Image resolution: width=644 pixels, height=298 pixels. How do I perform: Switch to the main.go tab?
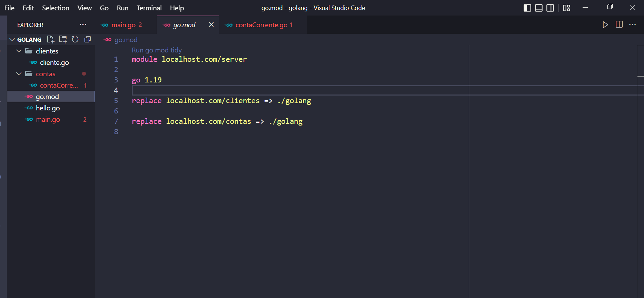[126, 24]
